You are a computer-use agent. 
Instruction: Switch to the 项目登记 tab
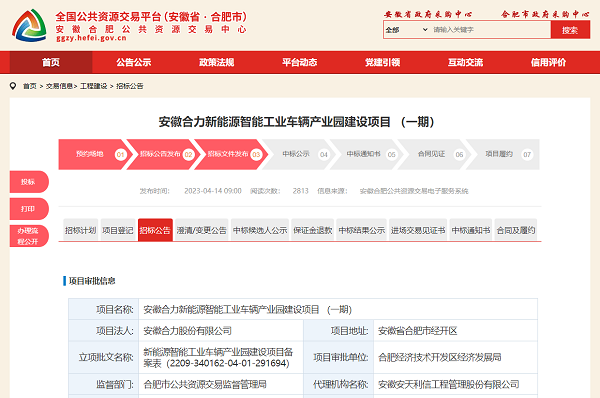[x=118, y=230]
